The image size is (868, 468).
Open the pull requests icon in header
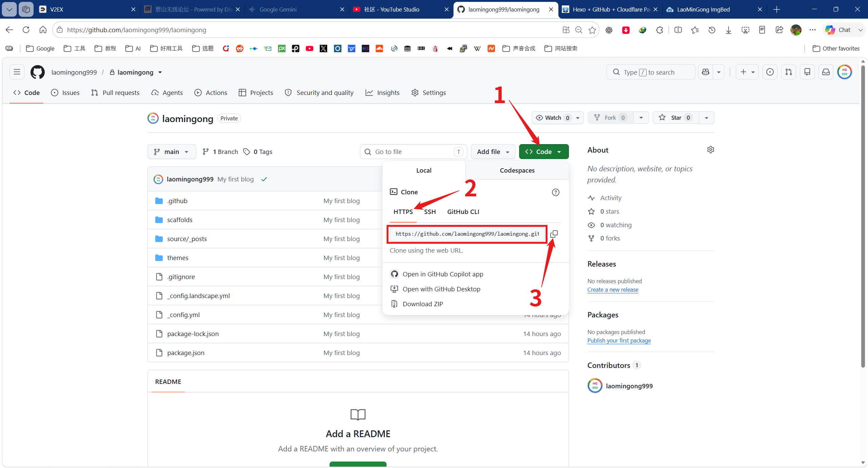(x=789, y=72)
